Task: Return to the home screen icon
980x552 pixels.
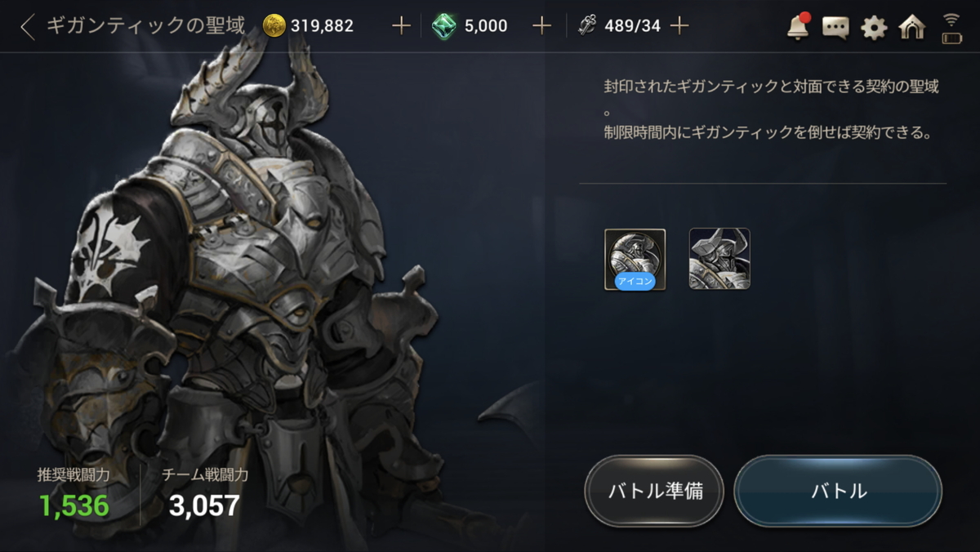Action: pyautogui.click(x=911, y=27)
